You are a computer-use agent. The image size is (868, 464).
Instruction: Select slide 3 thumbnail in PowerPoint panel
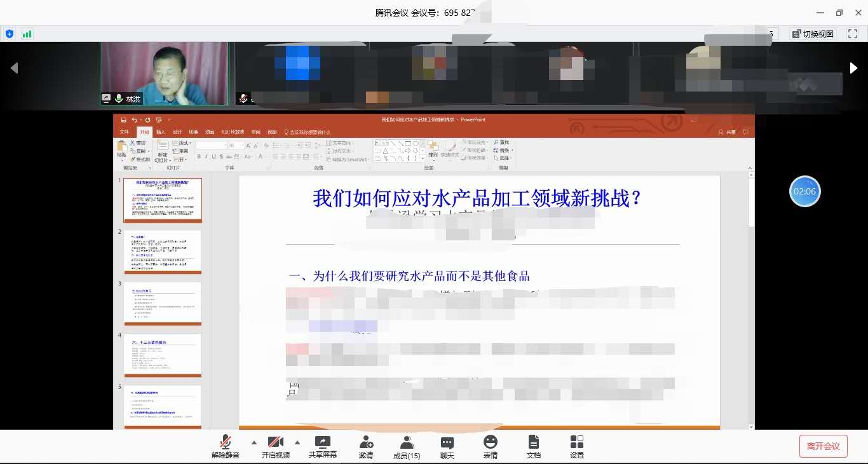tap(163, 303)
